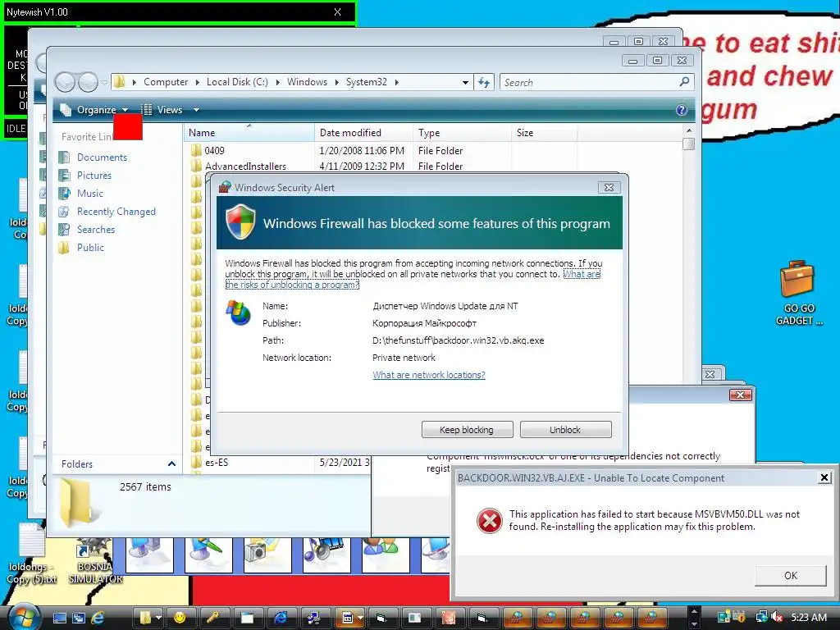Click the Internet Explorer taskbar button
Image resolution: width=840 pixels, height=630 pixels.
coord(281,618)
